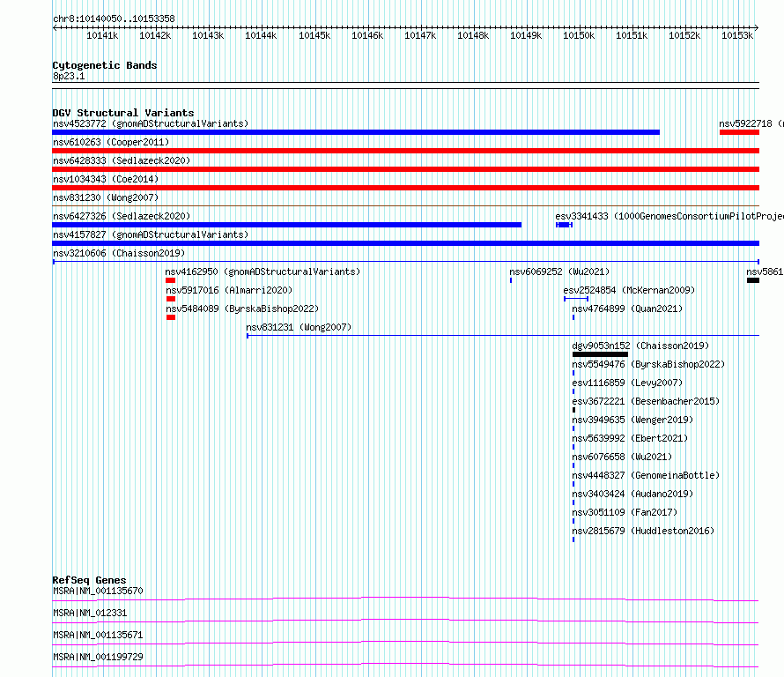
Task: Open MSRA|NM_001135671 RefSeq gene label
Action: pyautogui.click(x=98, y=635)
